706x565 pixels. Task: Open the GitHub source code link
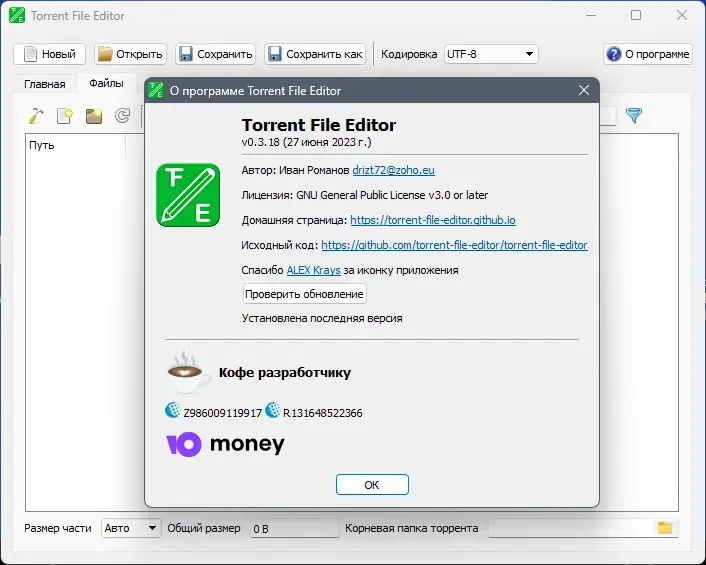tap(454, 245)
